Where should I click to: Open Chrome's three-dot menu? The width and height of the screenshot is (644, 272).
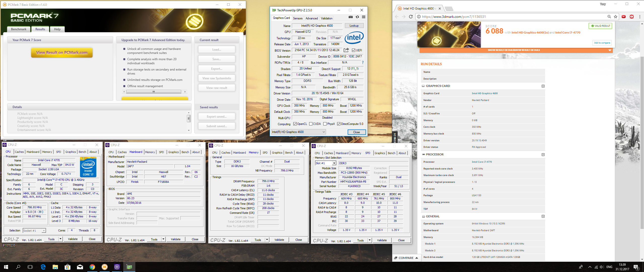[640, 17]
